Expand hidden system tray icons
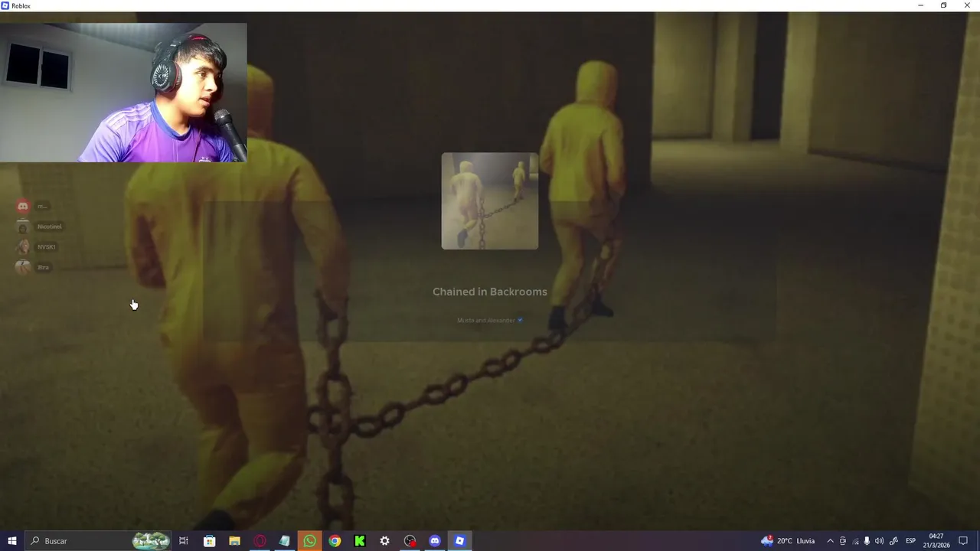This screenshot has width=980, height=551. pyautogui.click(x=830, y=541)
